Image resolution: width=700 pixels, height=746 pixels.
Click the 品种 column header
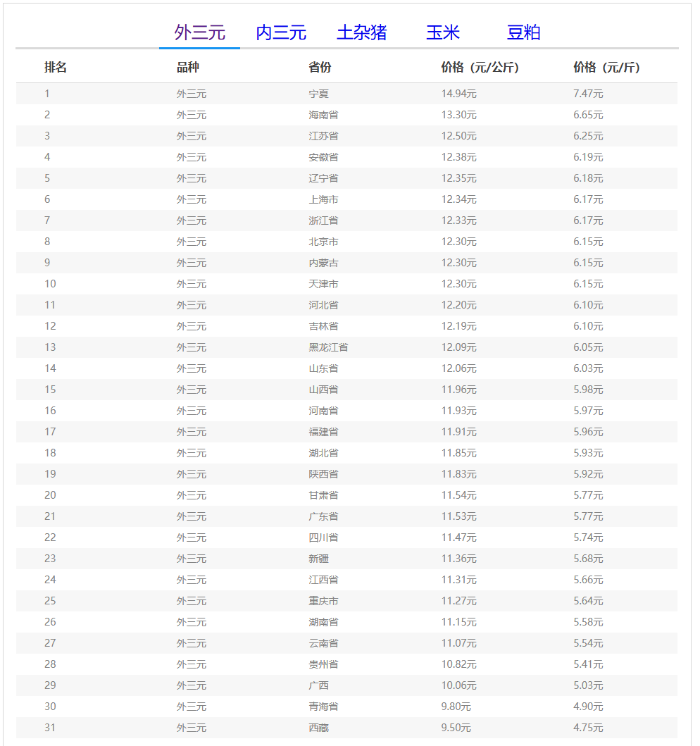tap(188, 68)
